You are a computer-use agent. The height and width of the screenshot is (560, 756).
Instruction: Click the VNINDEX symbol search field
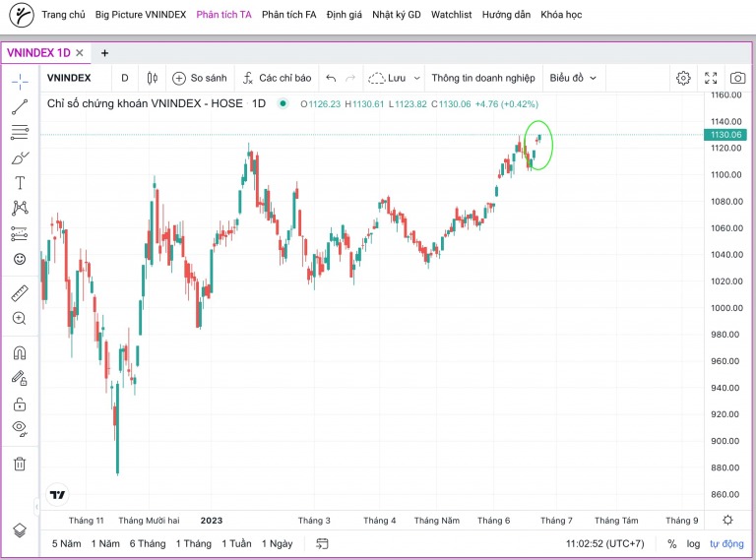pos(69,78)
